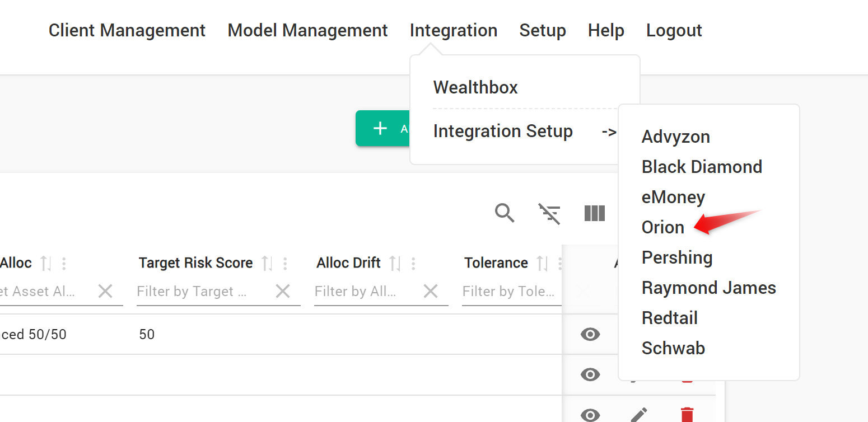Open the Client Management menu
Image resolution: width=868 pixels, height=422 pixels.
click(127, 30)
